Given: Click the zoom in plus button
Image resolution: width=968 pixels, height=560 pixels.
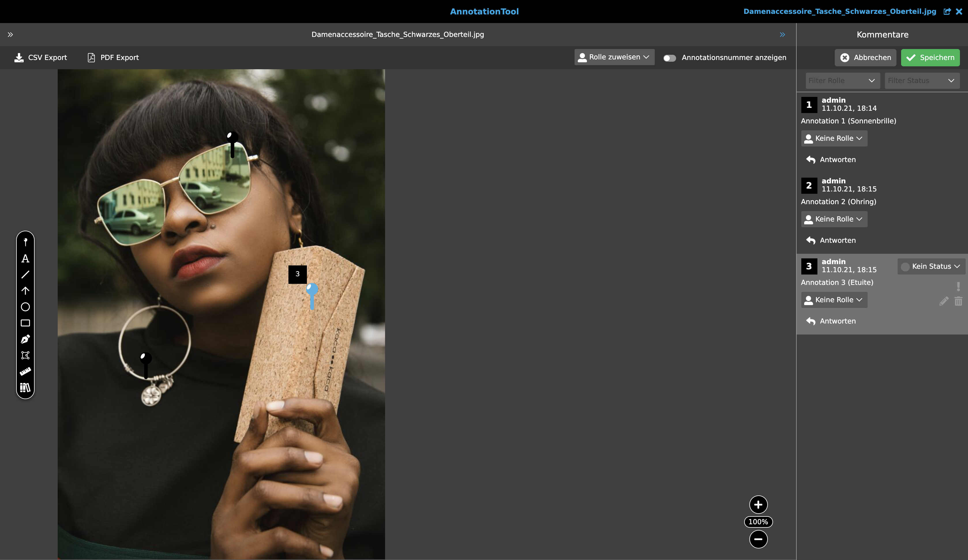Looking at the screenshot, I should point(758,504).
